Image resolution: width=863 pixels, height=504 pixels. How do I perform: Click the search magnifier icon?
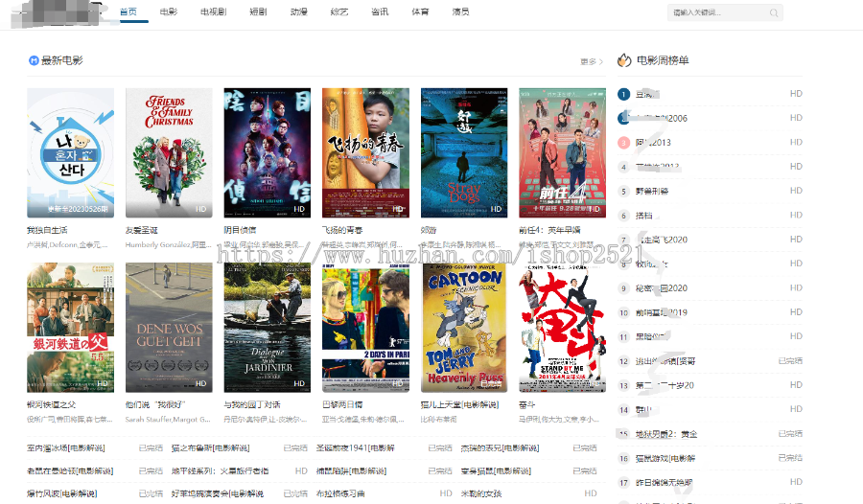[x=773, y=12]
